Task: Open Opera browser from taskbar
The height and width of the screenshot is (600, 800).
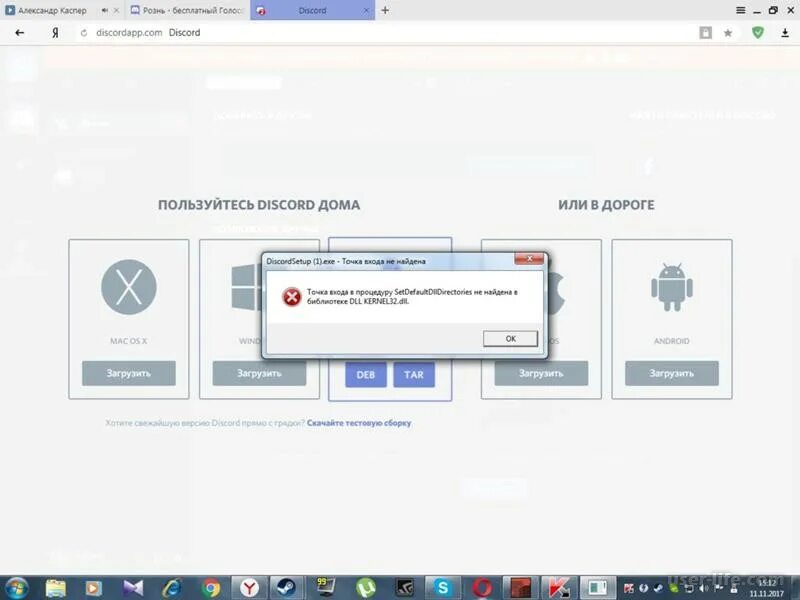Action: pos(481,588)
